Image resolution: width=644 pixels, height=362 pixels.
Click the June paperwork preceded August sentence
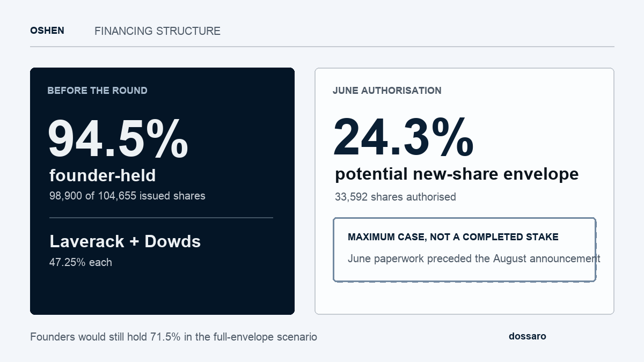pyautogui.click(x=474, y=258)
